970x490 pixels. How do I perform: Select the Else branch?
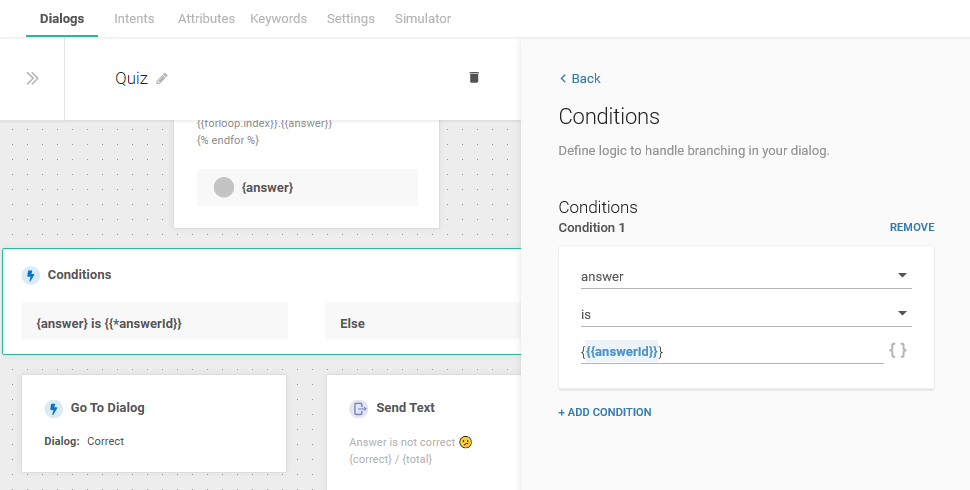(420, 323)
